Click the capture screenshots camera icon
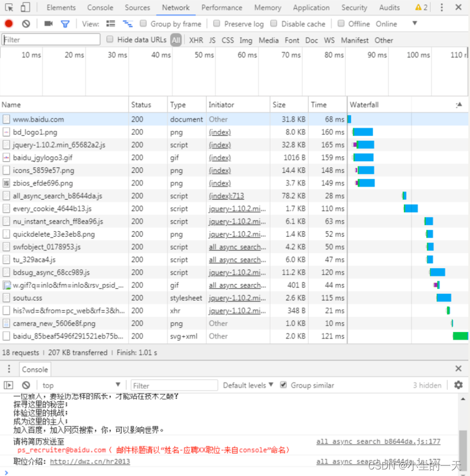The width and height of the screenshot is (470, 476). [49, 23]
